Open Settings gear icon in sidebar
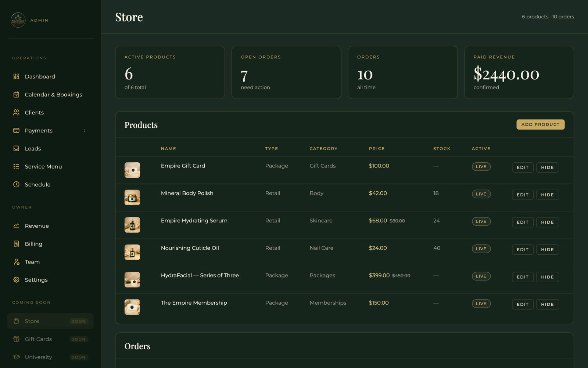 click(16, 280)
